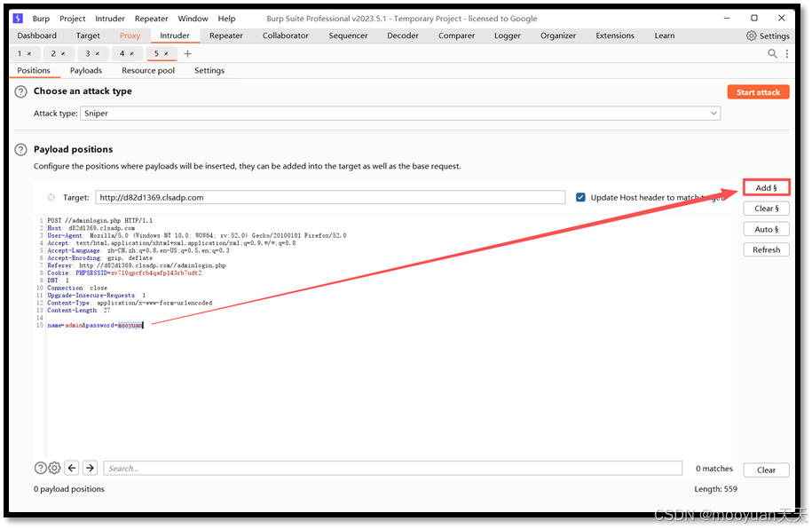This screenshot has width=812, height=529.
Task: Open the Project menu
Action: click(73, 19)
